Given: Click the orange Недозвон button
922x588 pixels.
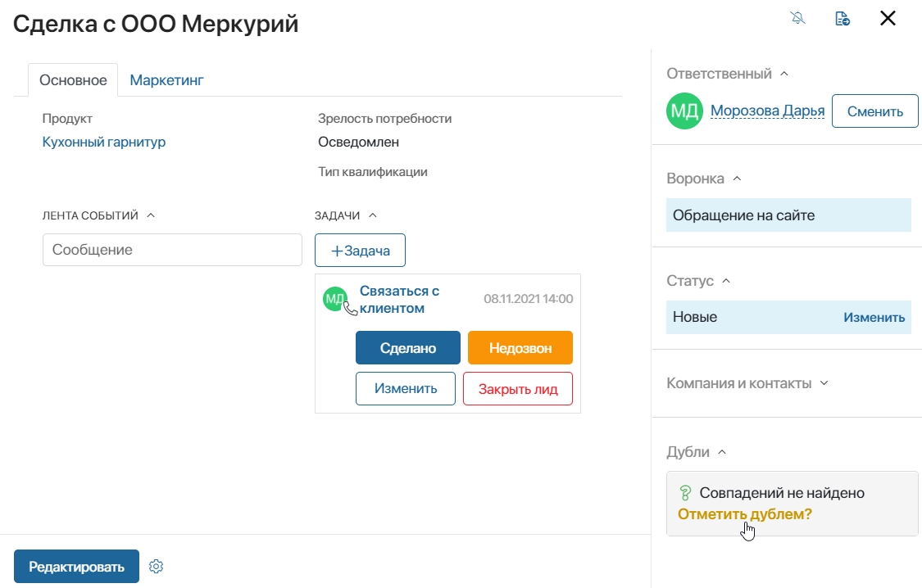Looking at the screenshot, I should coord(520,348).
